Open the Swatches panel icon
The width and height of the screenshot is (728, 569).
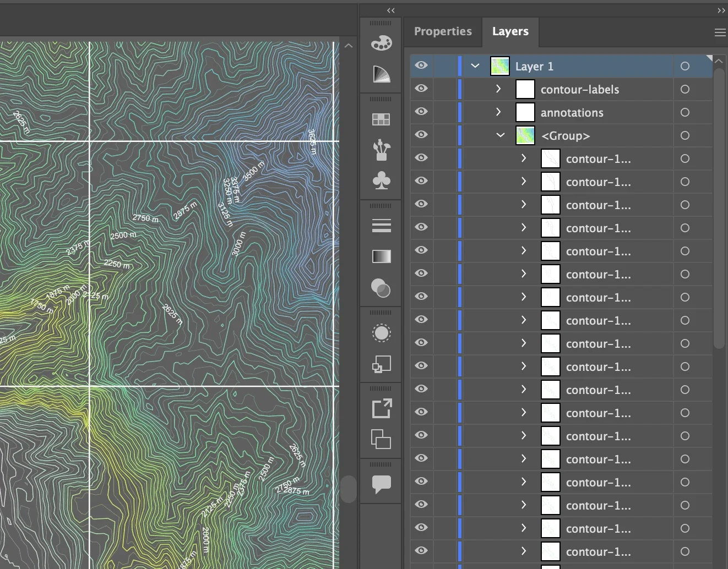pyautogui.click(x=381, y=119)
